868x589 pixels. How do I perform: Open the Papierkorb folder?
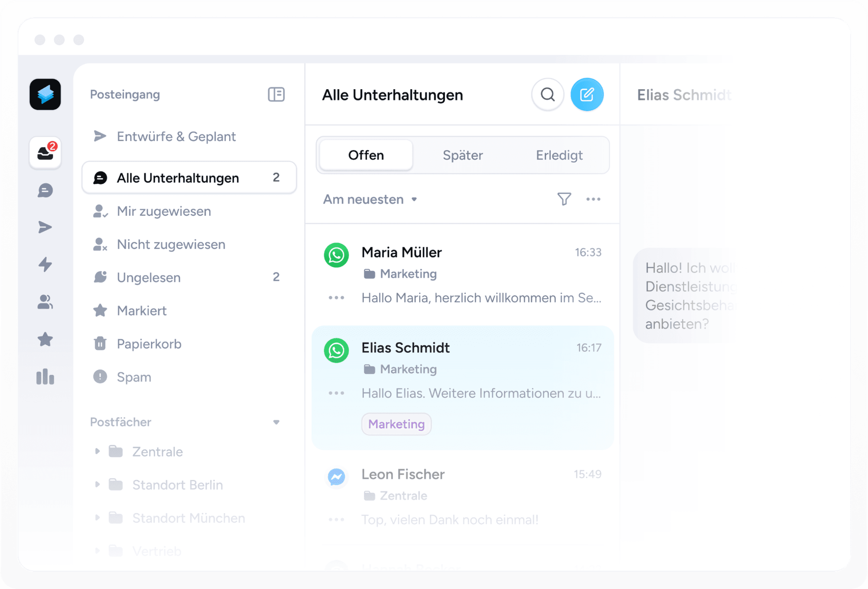click(149, 344)
